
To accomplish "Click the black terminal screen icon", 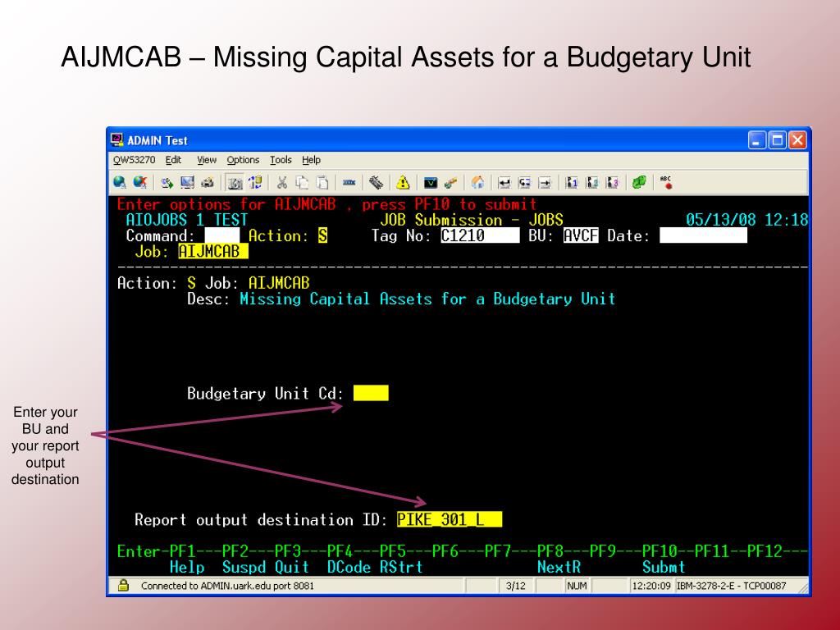I will pos(430,183).
